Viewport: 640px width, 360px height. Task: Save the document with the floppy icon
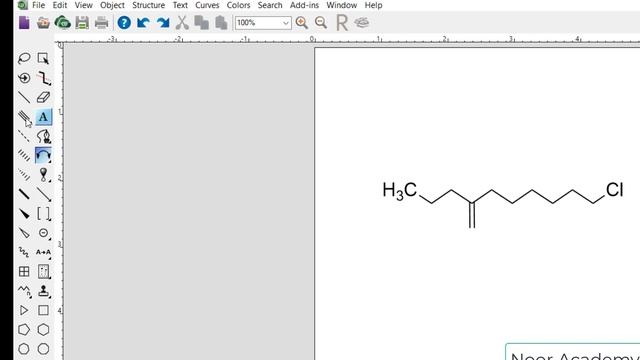pyautogui.click(x=82, y=22)
